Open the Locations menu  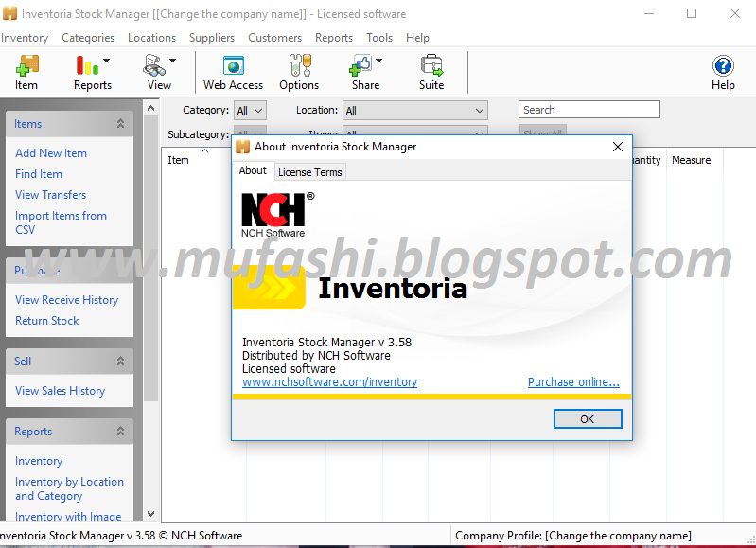tap(152, 38)
